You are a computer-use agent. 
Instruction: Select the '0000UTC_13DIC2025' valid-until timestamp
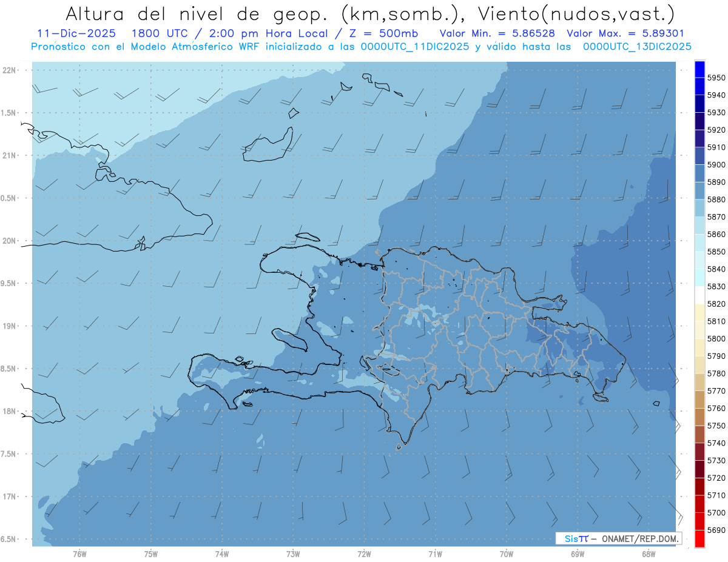pyautogui.click(x=636, y=47)
